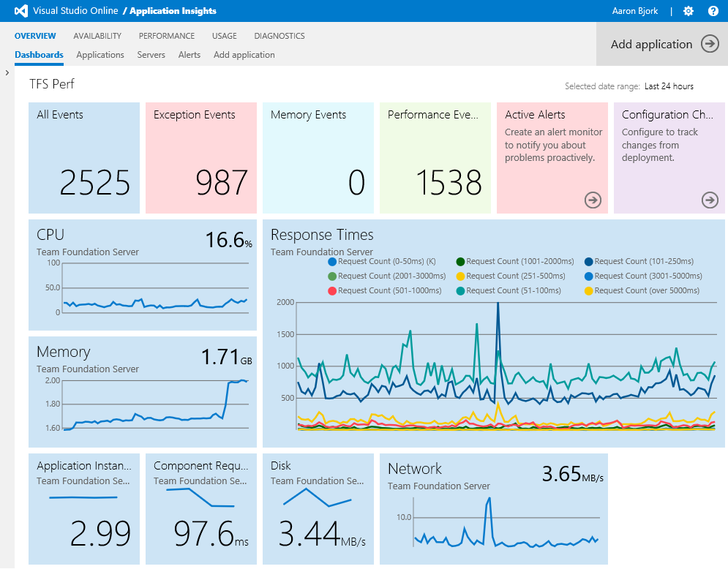
Task: Click the arrow icon on Configuration Changes tile
Action: tap(709, 200)
